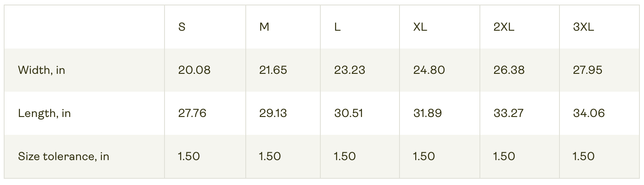Click the L size column header
644x185 pixels.
point(337,27)
